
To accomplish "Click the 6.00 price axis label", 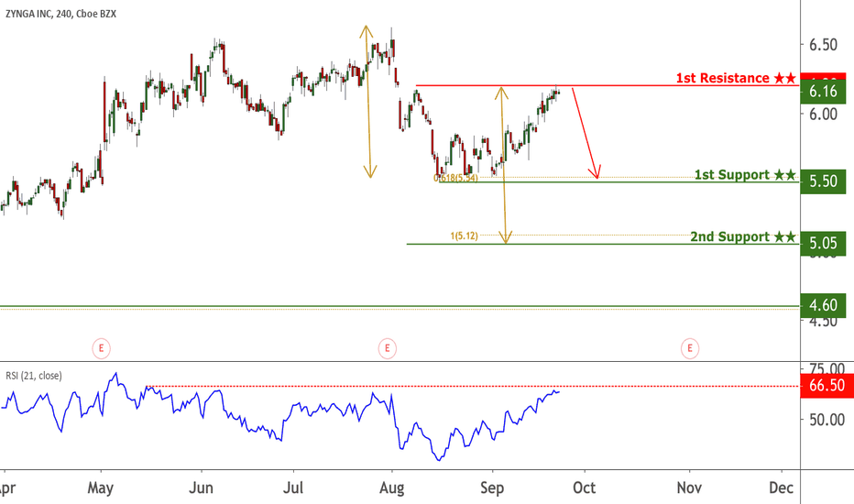I will pos(823,114).
